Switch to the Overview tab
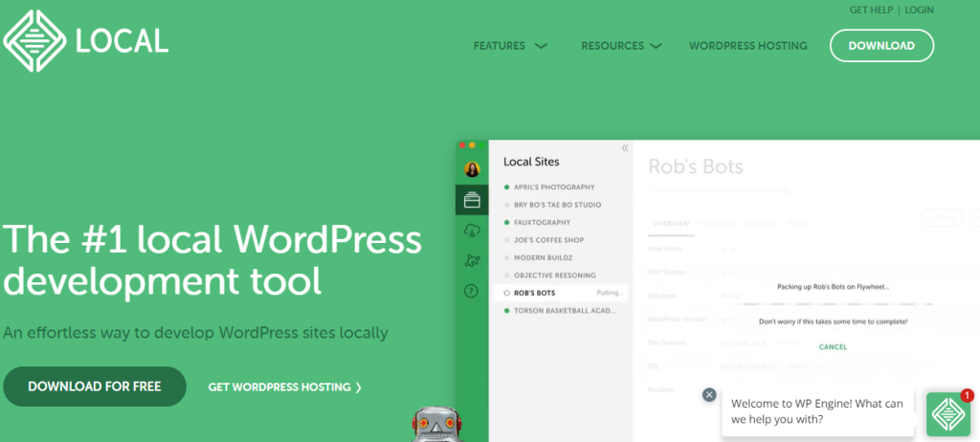 671,223
